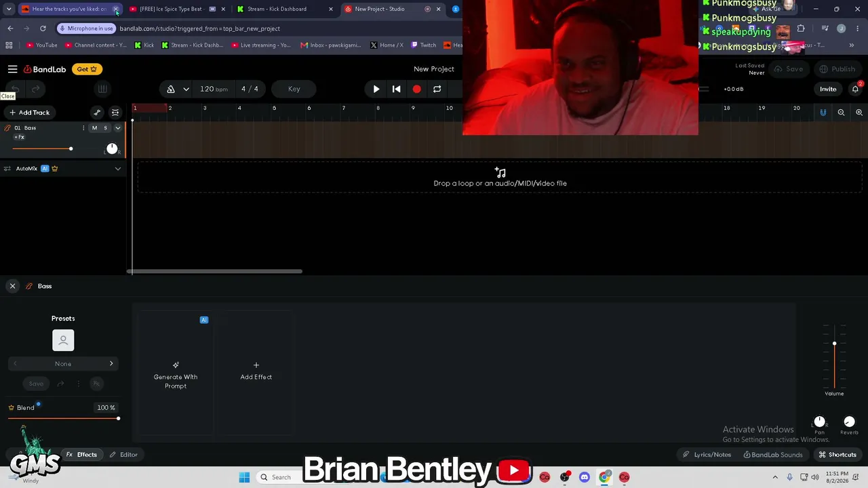868x488 pixels.
Task: Start recording with the red Record button
Action: tap(417, 89)
